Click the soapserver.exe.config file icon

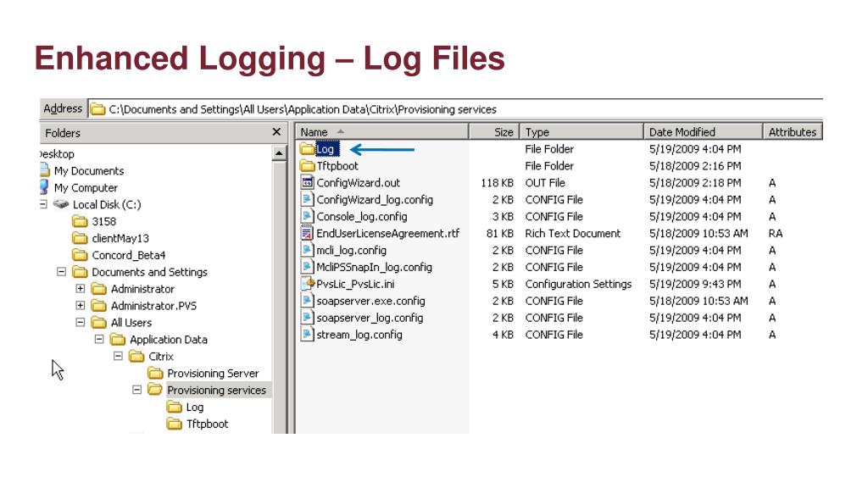coord(309,301)
